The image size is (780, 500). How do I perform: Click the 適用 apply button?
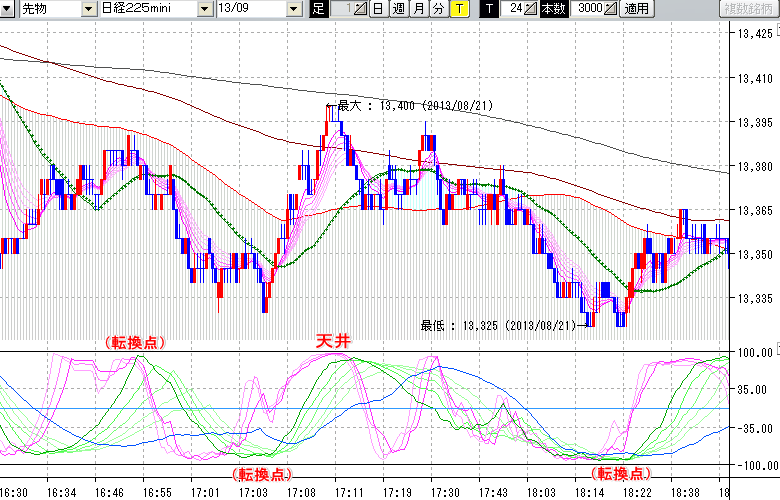637,9
